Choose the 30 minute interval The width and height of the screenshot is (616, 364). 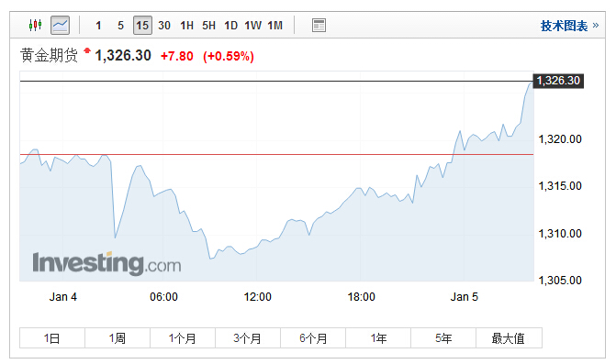(164, 26)
